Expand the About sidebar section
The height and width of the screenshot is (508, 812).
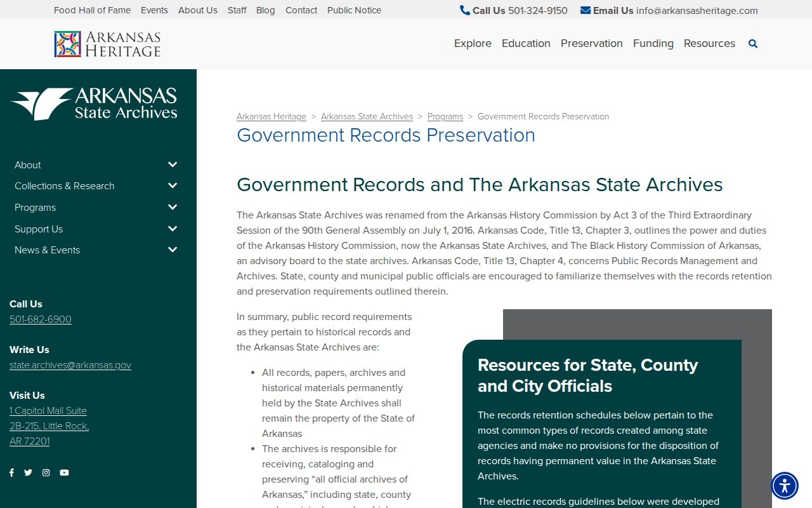(x=173, y=164)
